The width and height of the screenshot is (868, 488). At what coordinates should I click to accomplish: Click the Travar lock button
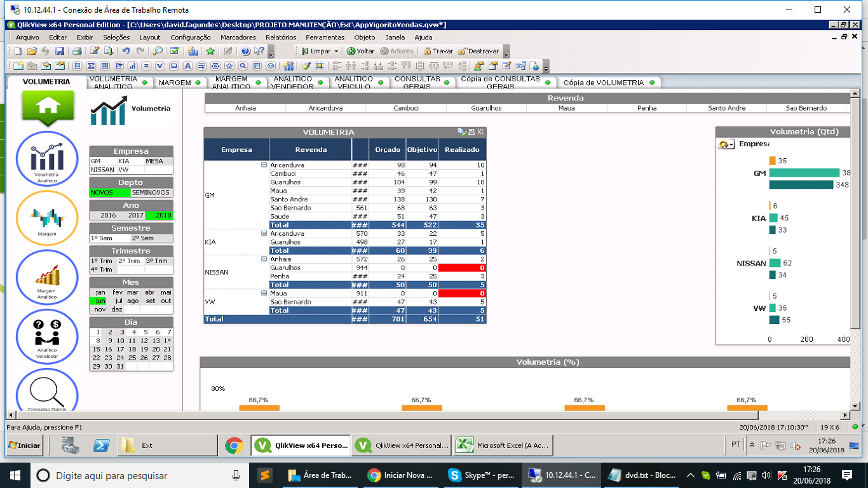[438, 51]
